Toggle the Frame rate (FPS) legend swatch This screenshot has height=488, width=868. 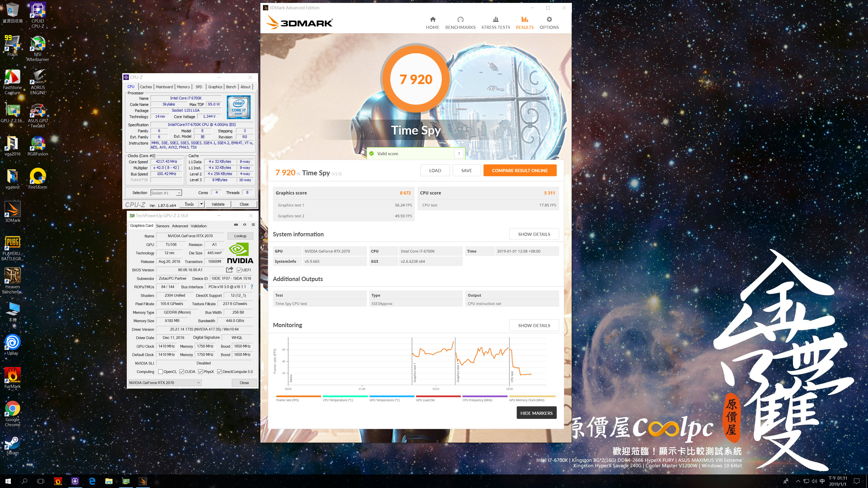pos(298,396)
